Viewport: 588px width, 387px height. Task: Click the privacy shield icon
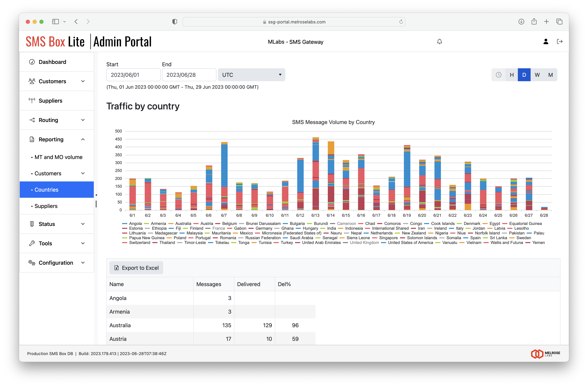(175, 22)
